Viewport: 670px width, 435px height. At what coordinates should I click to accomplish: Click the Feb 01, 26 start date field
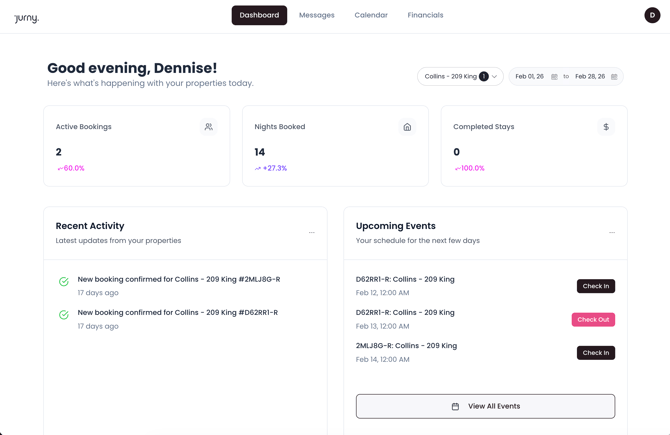[x=530, y=77]
